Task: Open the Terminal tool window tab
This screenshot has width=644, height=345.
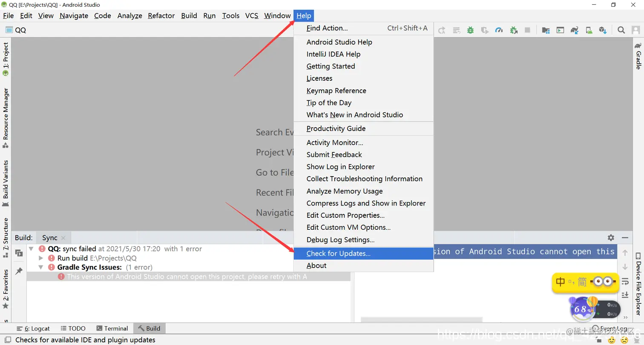Action: (x=112, y=328)
